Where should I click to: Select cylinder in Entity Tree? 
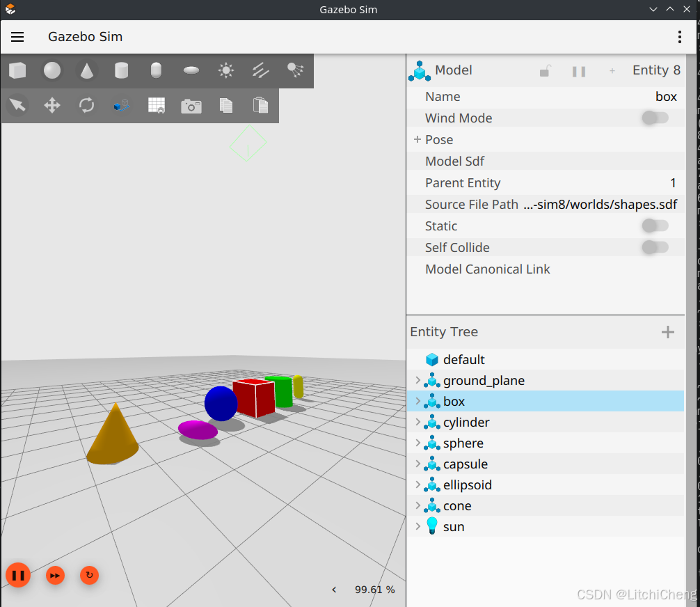[x=545, y=422]
